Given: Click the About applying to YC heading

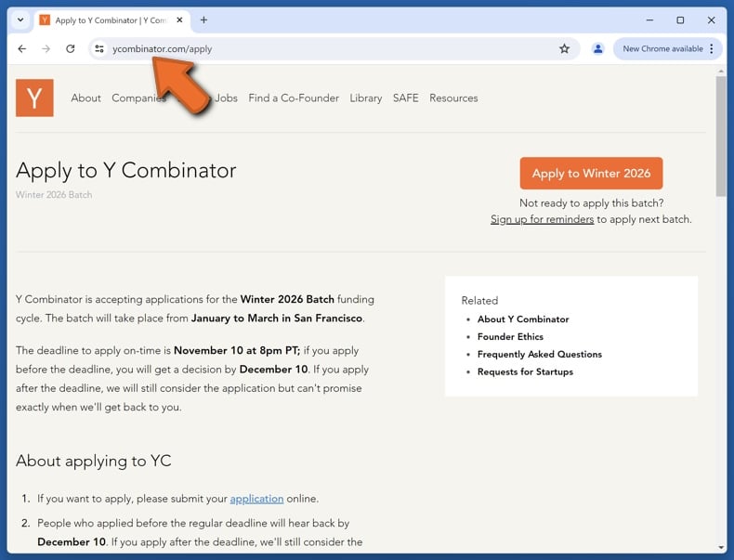Looking at the screenshot, I should (x=94, y=461).
